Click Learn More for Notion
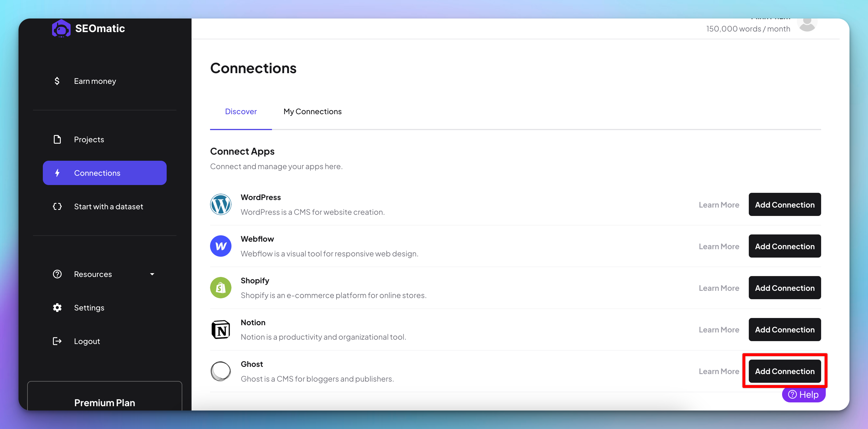 (719, 330)
